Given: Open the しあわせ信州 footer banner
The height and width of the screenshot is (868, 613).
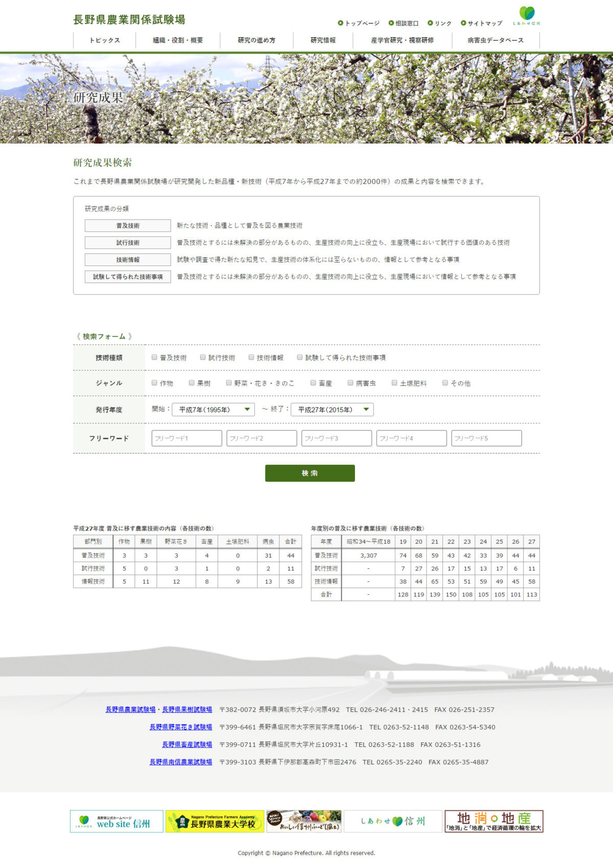Looking at the screenshot, I should (392, 821).
